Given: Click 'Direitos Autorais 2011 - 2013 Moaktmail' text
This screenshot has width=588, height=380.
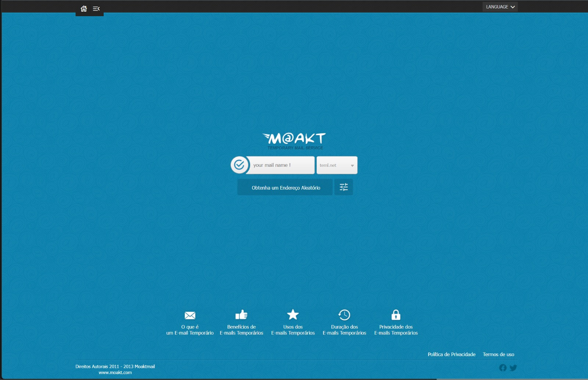Looking at the screenshot, I should [115, 366].
